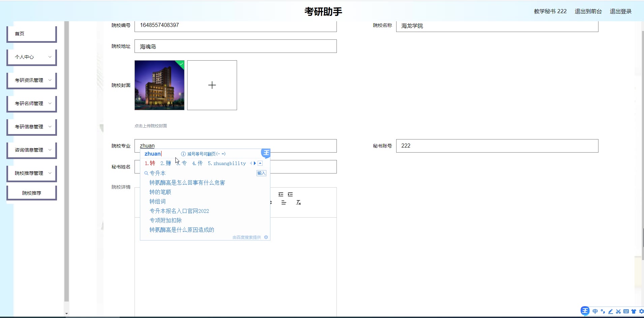Click sidebar scrollbar down arrow
The height and width of the screenshot is (318, 644).
coord(66,313)
